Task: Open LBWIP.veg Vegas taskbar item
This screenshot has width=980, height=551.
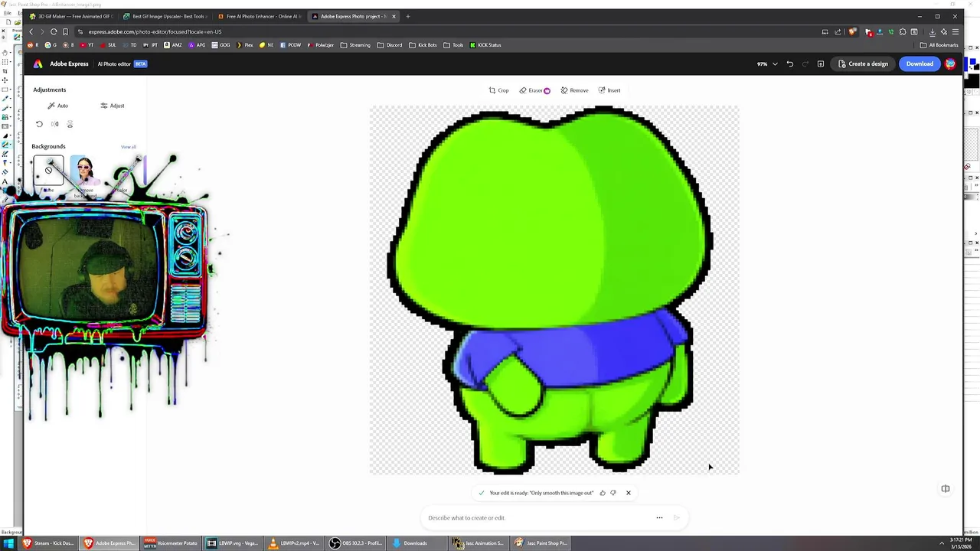Action: [x=233, y=543]
